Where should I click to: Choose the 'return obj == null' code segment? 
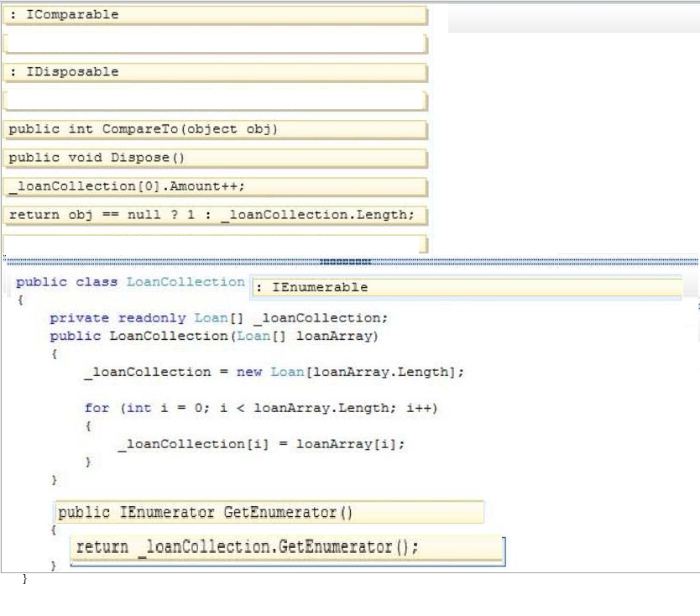pyautogui.click(x=215, y=215)
